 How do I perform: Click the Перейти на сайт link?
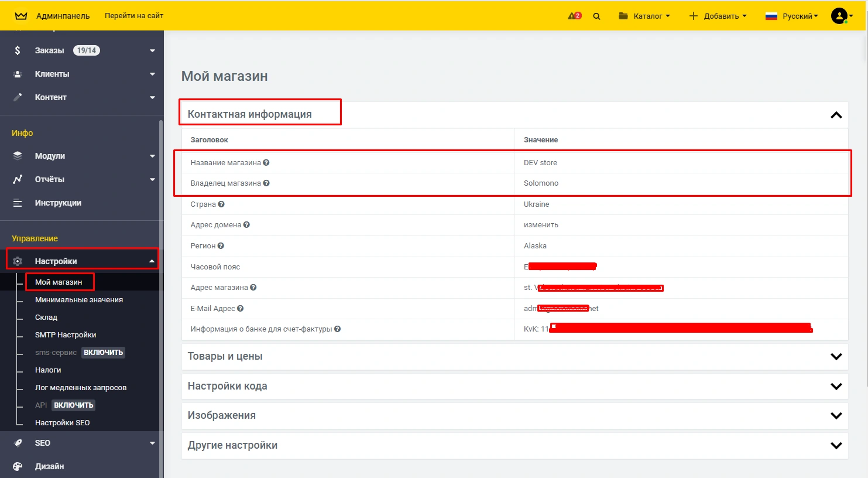(x=134, y=16)
